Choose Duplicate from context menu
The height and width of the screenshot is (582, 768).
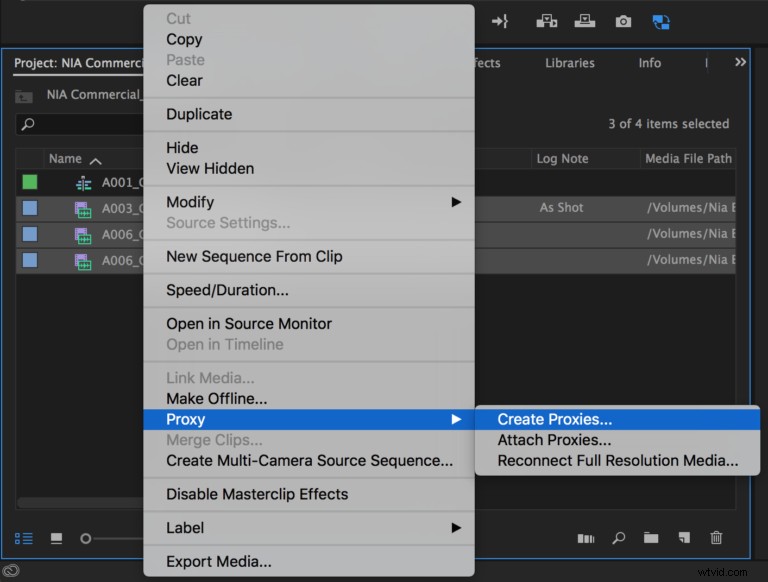[309, 114]
